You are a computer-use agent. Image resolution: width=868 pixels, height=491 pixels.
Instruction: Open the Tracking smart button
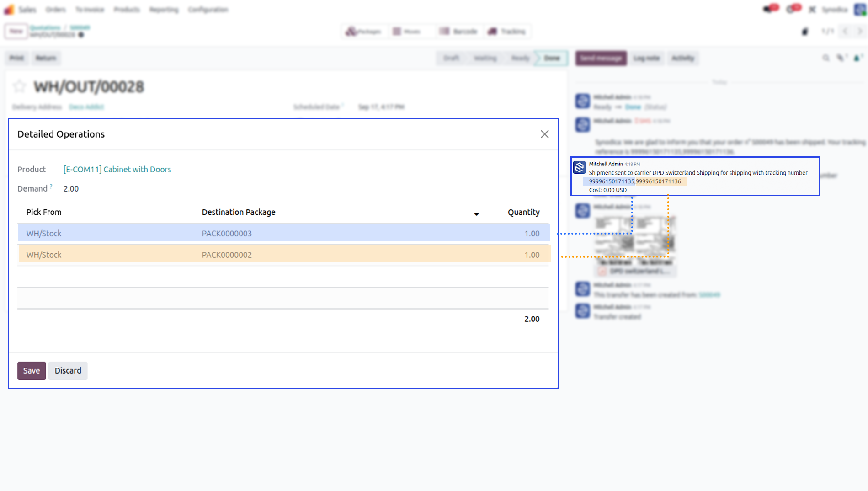507,32
